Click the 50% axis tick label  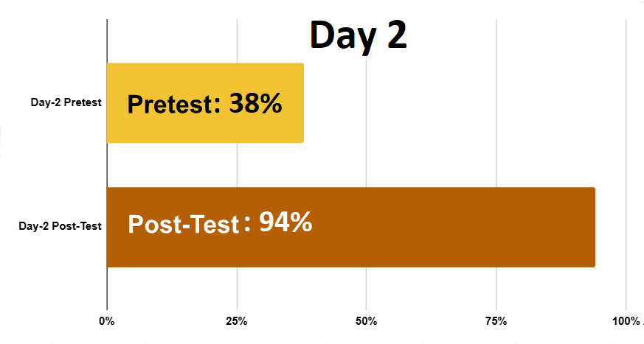[x=367, y=321]
